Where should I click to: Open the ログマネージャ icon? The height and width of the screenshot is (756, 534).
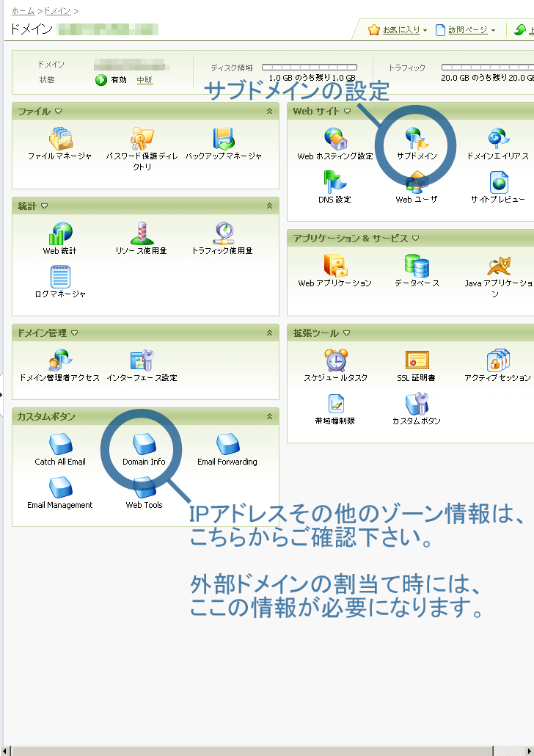point(60,277)
